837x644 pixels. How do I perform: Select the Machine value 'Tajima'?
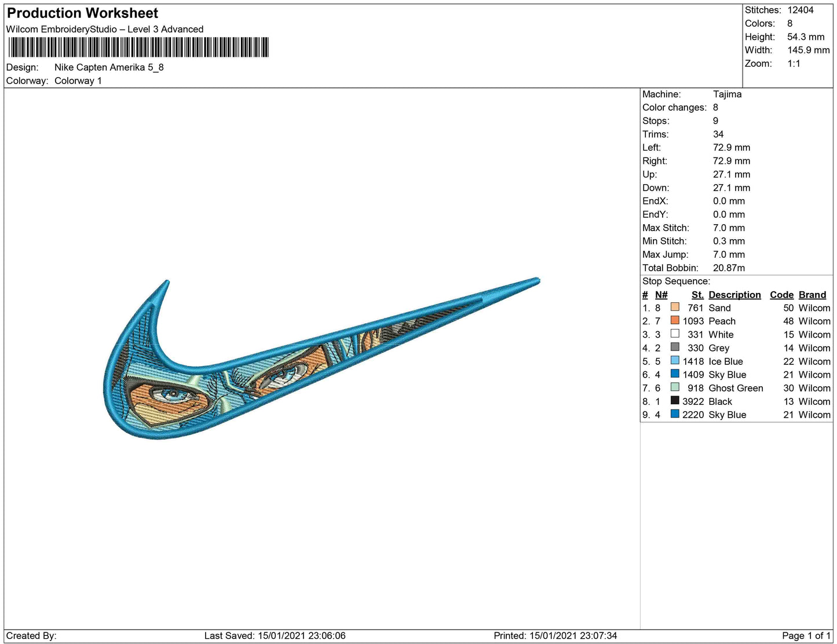[727, 94]
